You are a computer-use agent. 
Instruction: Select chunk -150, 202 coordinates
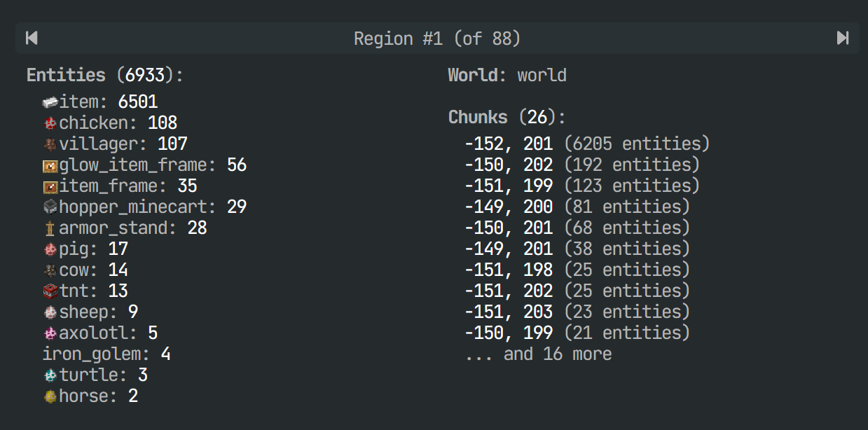pyautogui.click(x=508, y=165)
